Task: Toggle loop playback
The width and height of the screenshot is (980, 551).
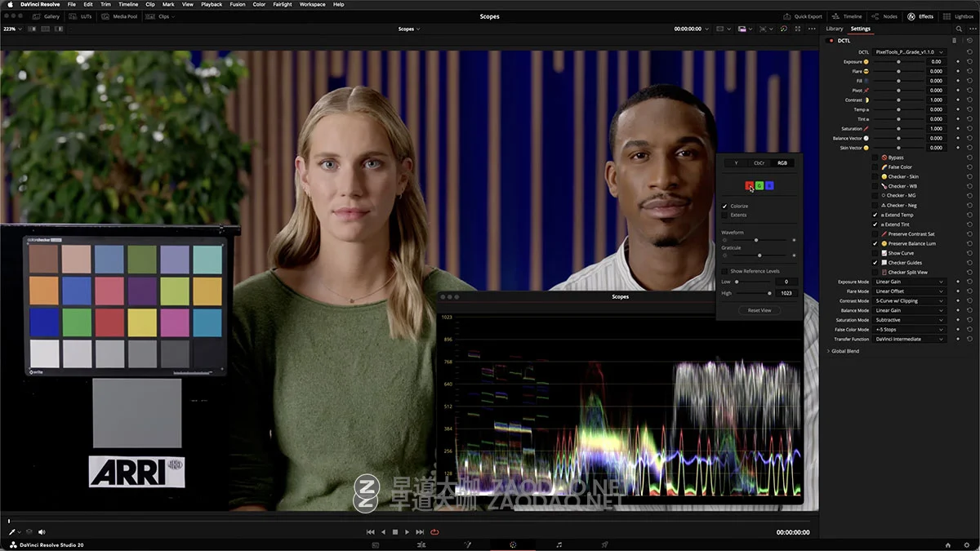Action: pos(434,531)
